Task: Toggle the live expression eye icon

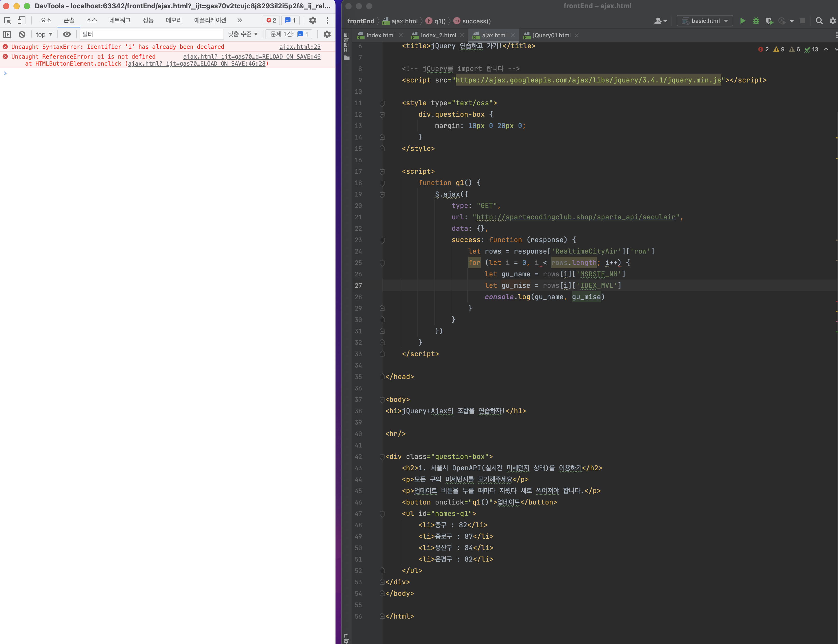Action: pos(67,34)
